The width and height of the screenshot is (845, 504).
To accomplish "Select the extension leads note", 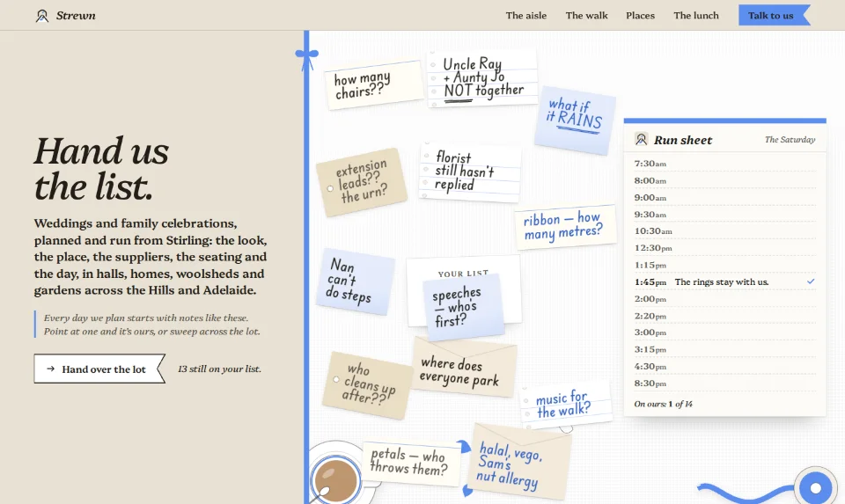I will pyautogui.click(x=362, y=182).
